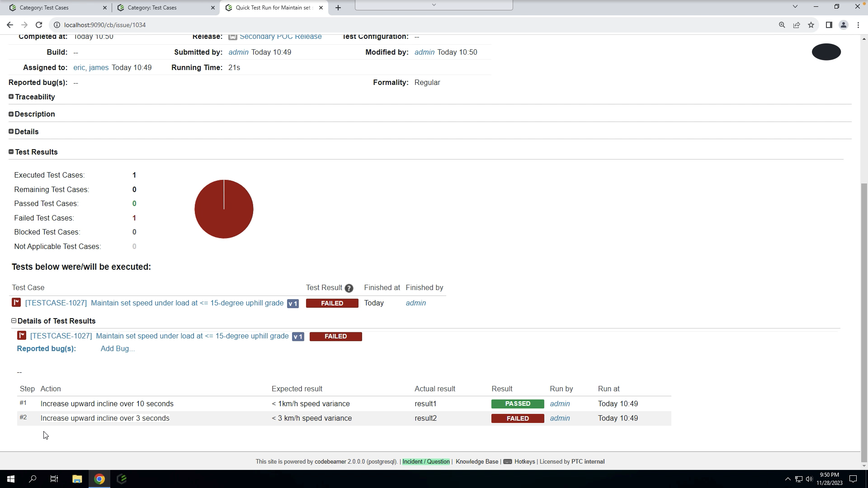
Task: Select the Quick Test Run for Maintain tab
Action: click(x=273, y=8)
